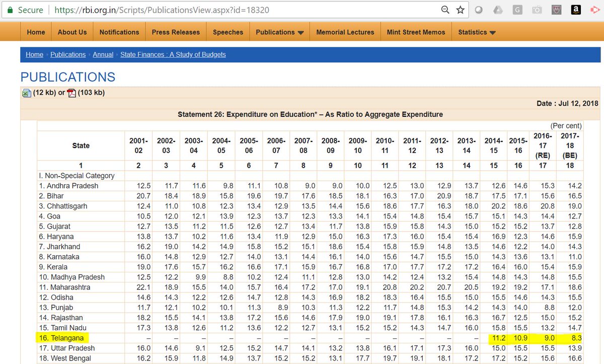Click the highlighted '16. Telangana' row label
This screenshot has height=364, width=604.
(61, 338)
